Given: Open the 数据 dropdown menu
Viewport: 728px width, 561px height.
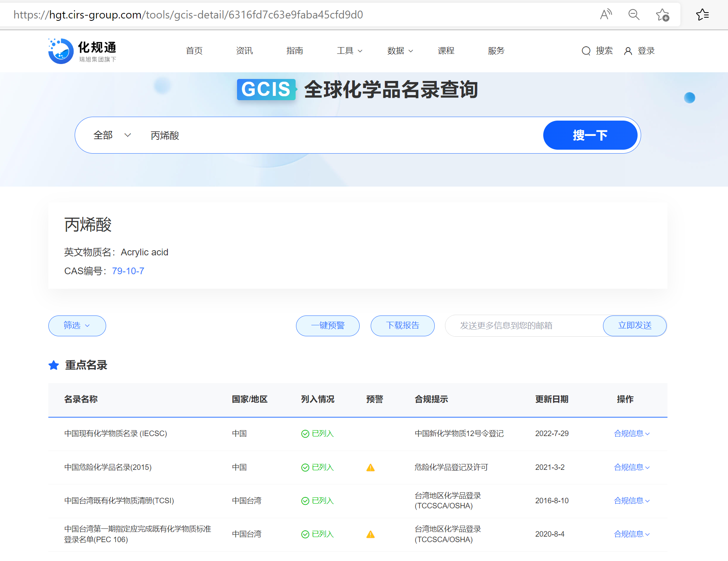Looking at the screenshot, I should click(400, 51).
